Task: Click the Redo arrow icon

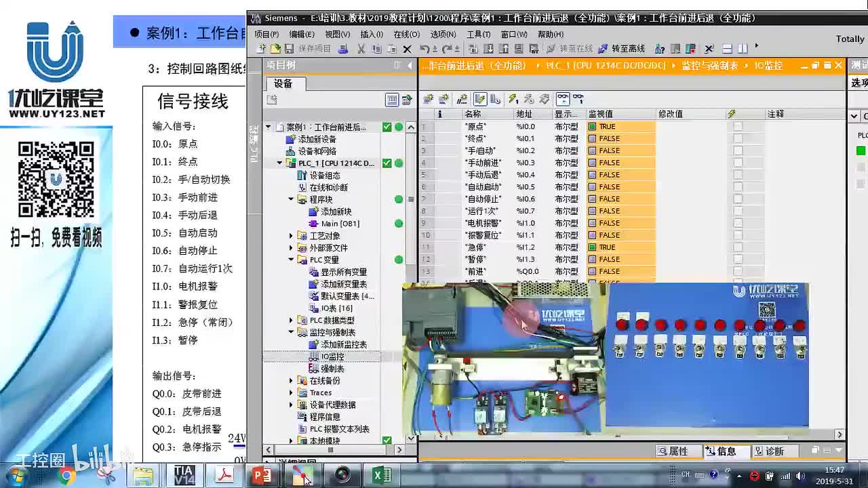Action: (x=448, y=49)
